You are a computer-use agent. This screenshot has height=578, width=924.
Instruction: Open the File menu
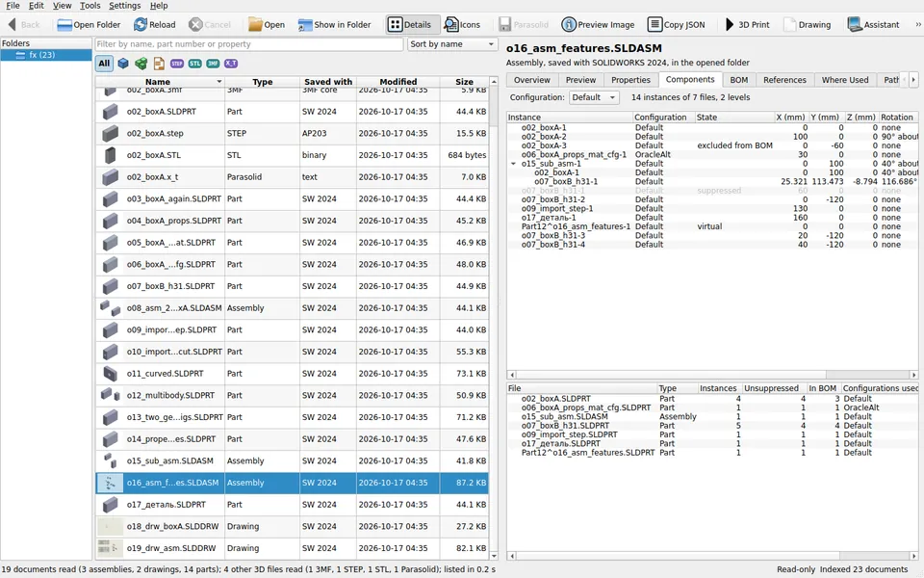(13, 6)
